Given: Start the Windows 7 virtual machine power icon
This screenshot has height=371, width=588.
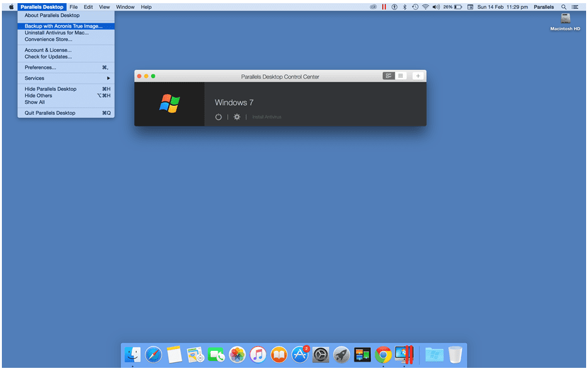Looking at the screenshot, I should coord(218,117).
